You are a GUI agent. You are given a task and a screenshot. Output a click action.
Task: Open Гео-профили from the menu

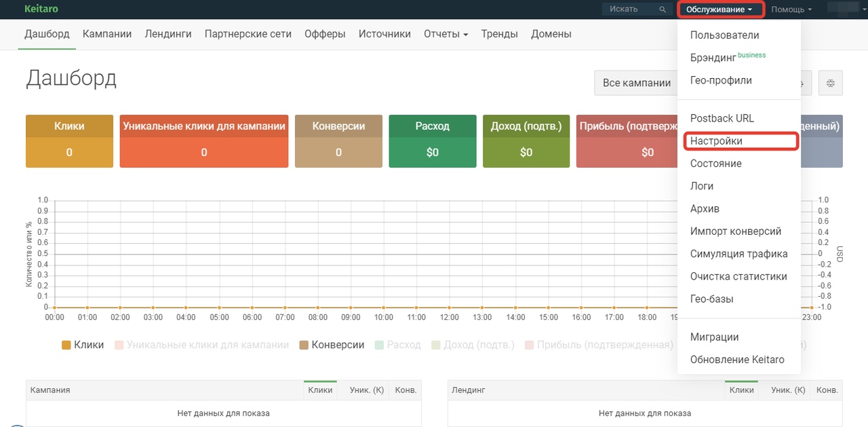(x=739, y=80)
